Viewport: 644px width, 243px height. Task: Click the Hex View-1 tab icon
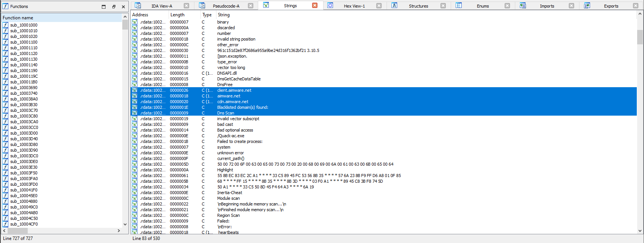330,6
